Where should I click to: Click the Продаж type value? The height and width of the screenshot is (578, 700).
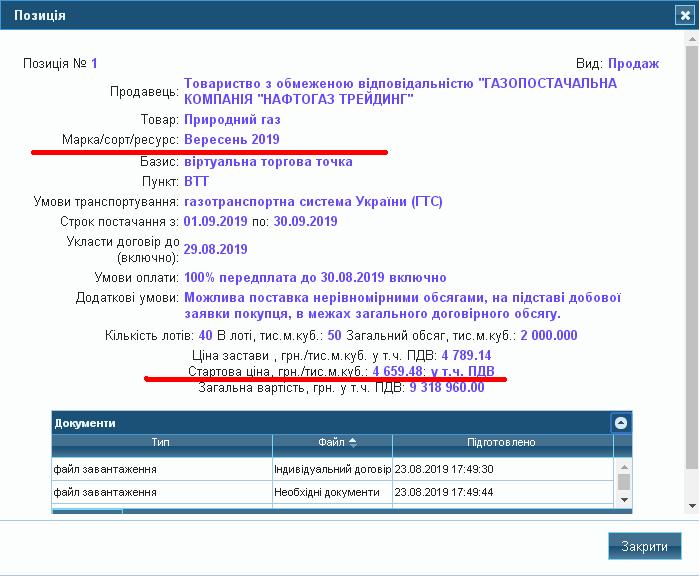tap(633, 63)
